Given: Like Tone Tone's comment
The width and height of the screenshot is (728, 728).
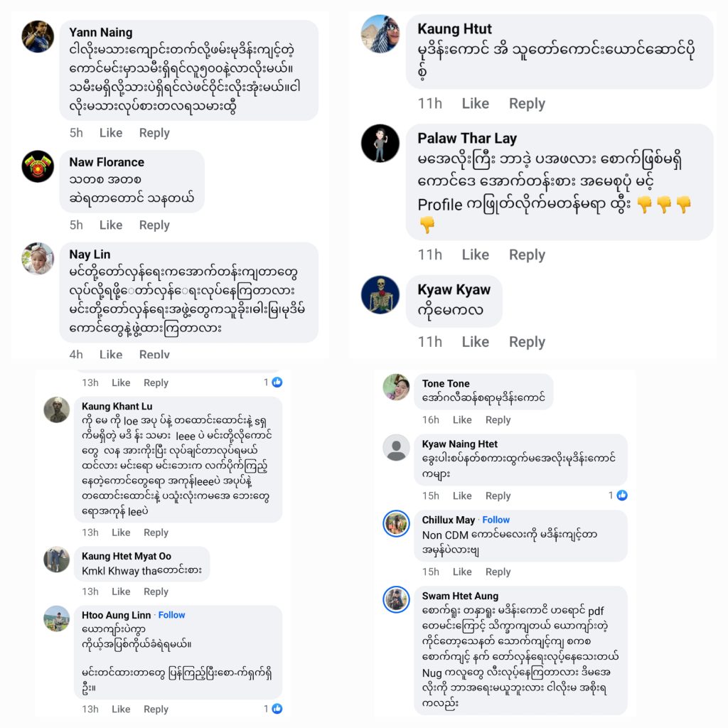Looking at the screenshot, I should (x=462, y=420).
